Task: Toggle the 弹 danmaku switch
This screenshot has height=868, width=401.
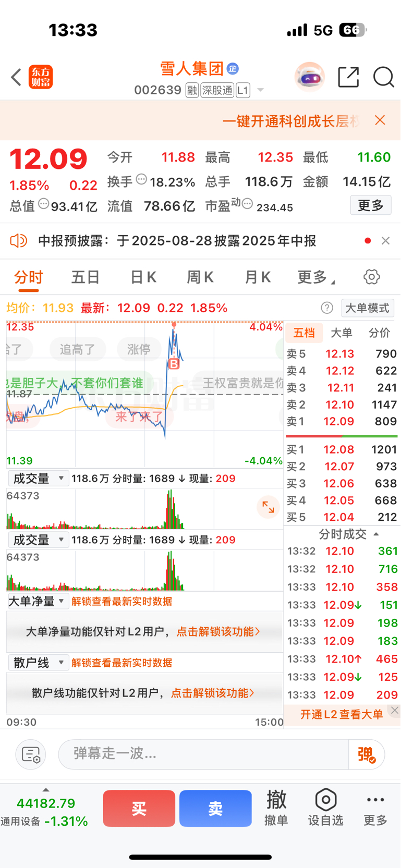Action: click(x=367, y=754)
